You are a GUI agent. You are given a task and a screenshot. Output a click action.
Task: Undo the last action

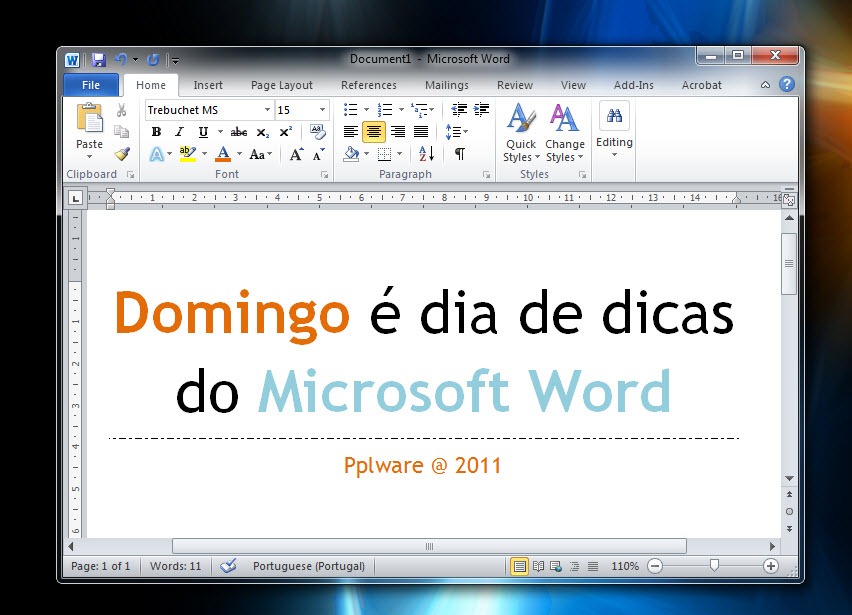(121, 59)
